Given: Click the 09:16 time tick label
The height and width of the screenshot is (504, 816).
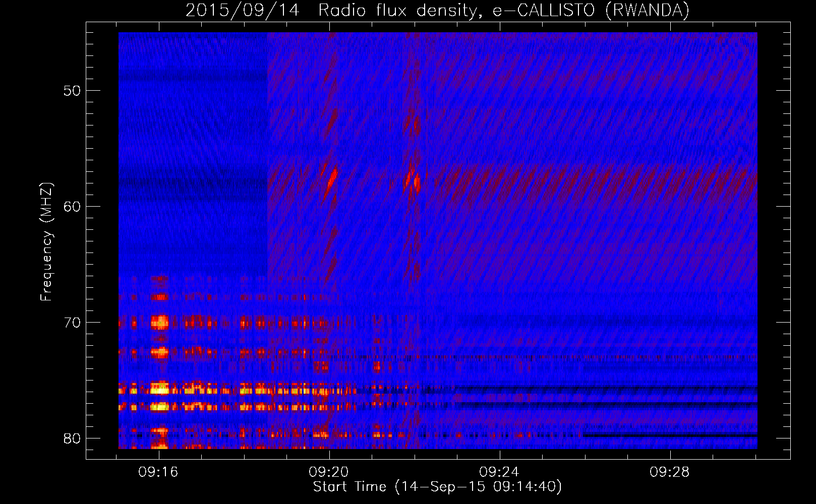Looking at the screenshot, I should [x=158, y=472].
